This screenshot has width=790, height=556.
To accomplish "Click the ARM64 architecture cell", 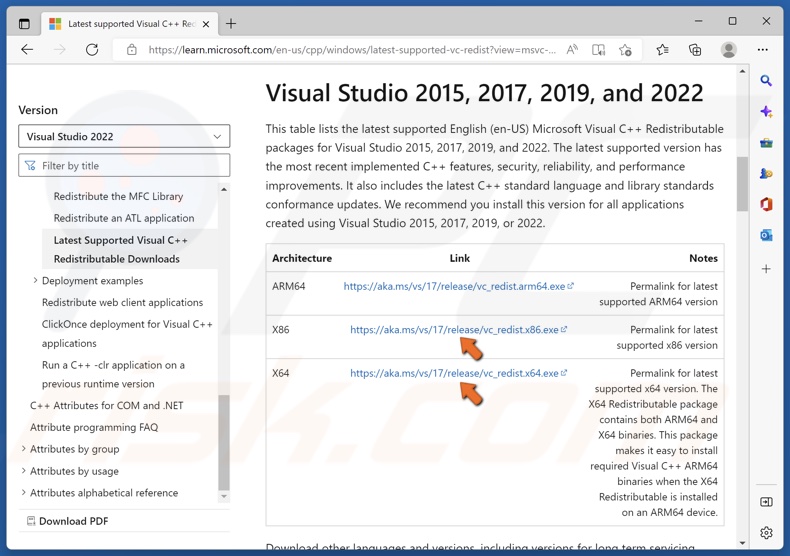I will 289,286.
